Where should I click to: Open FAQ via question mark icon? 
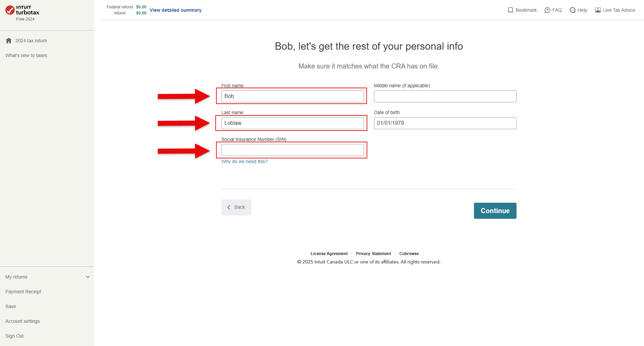pos(547,10)
